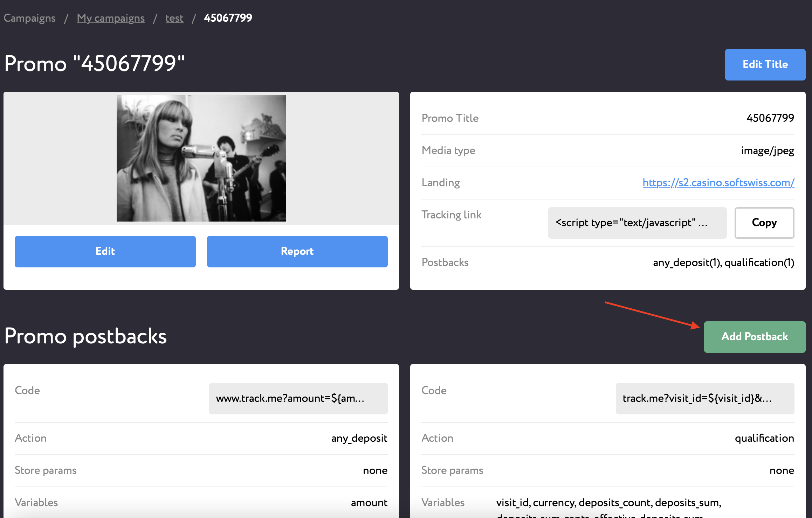Click the any_deposit postback code field

click(298, 398)
